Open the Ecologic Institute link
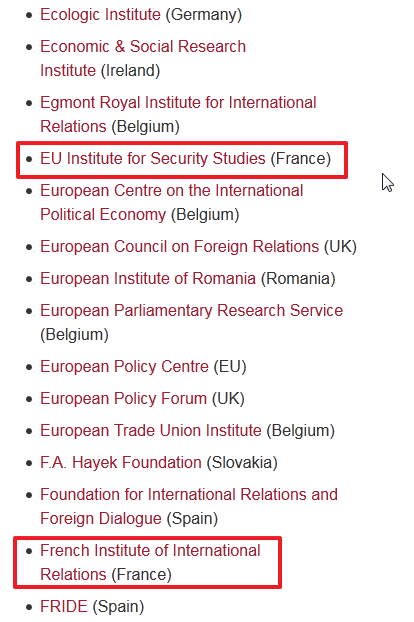 pos(100,15)
